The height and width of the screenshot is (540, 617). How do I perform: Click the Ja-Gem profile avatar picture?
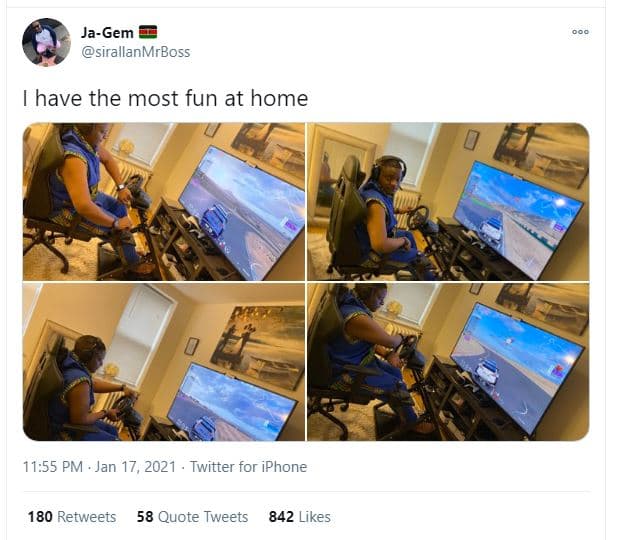pos(46,42)
